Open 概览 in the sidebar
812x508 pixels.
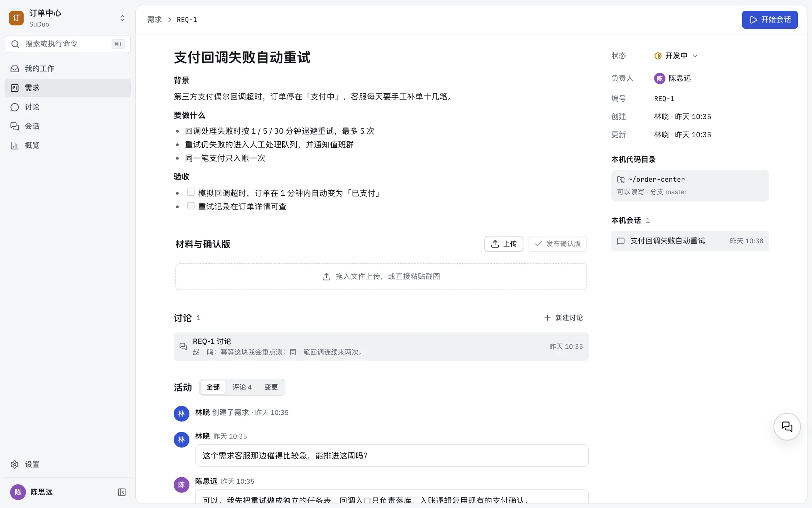(68, 146)
